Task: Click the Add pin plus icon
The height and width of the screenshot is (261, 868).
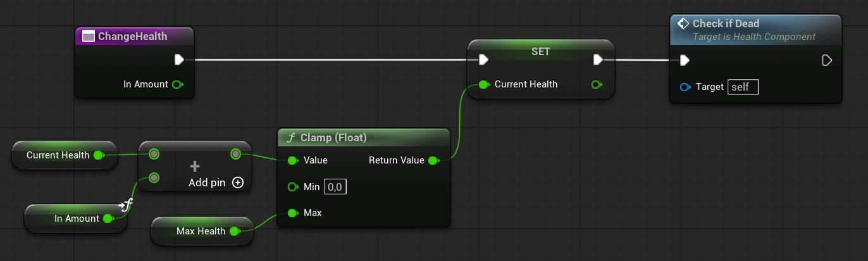Action: click(x=238, y=182)
